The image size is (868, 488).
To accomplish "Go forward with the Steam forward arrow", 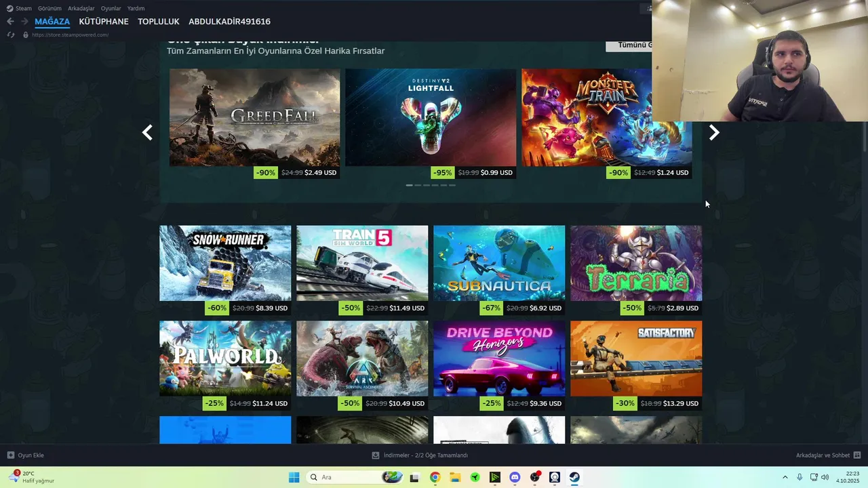I will (x=24, y=22).
